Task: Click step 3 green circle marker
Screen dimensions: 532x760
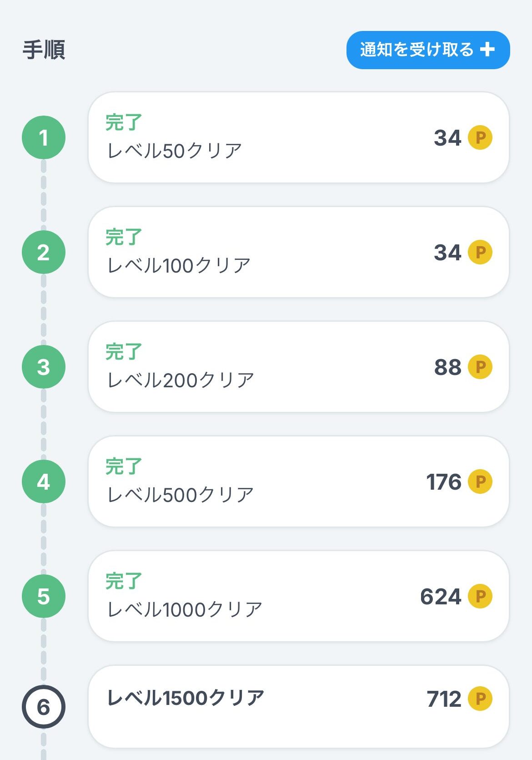Action: (44, 367)
